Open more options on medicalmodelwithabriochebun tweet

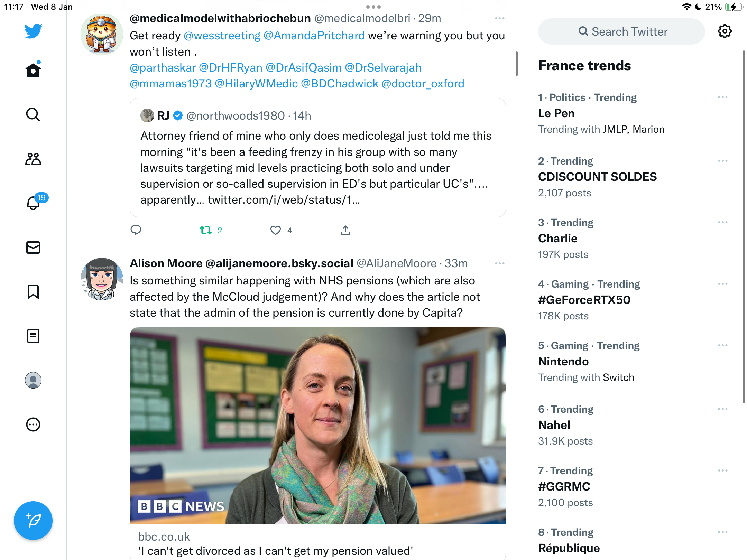pyautogui.click(x=500, y=18)
